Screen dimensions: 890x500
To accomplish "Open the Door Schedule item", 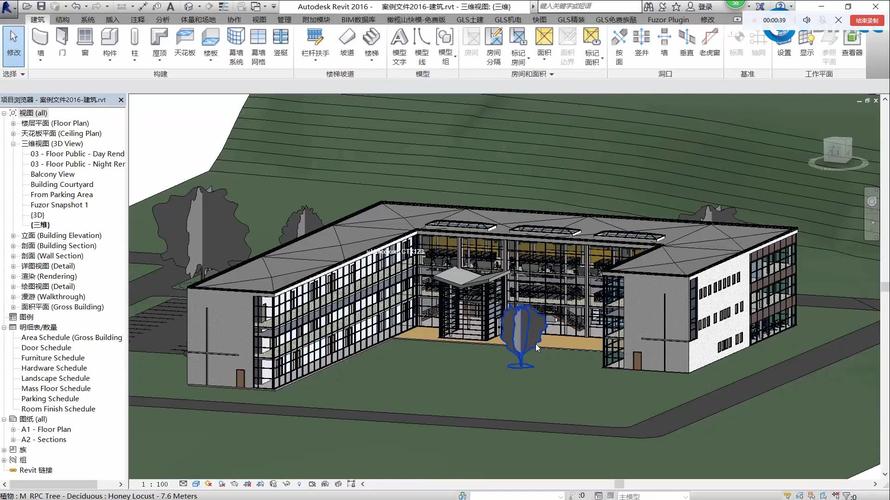I will tap(46, 348).
